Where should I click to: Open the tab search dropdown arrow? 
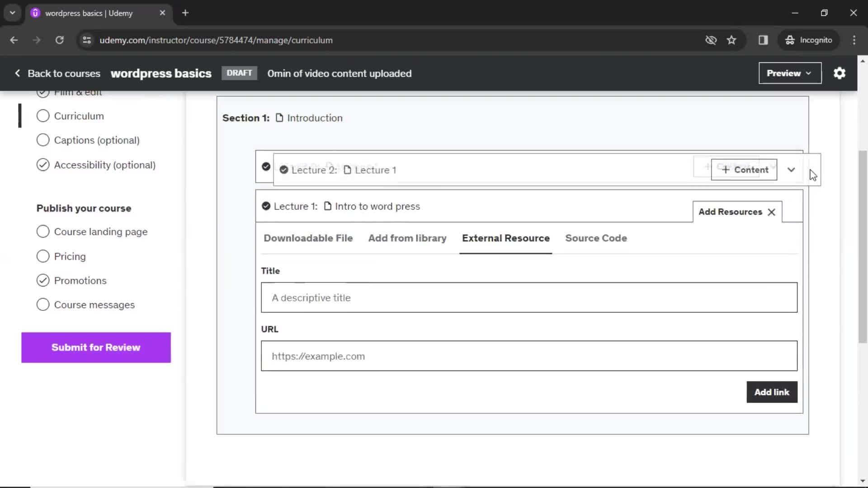pos(12,13)
